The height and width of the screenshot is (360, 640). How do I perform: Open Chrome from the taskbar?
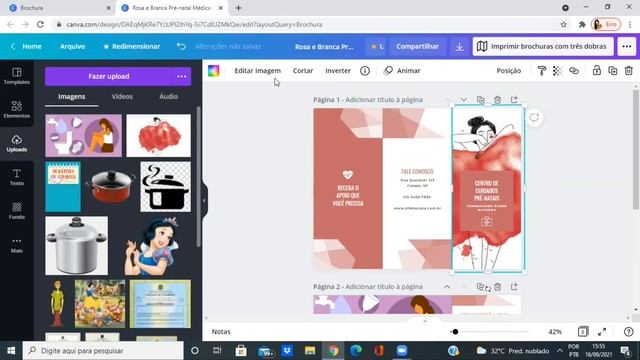click(333, 351)
